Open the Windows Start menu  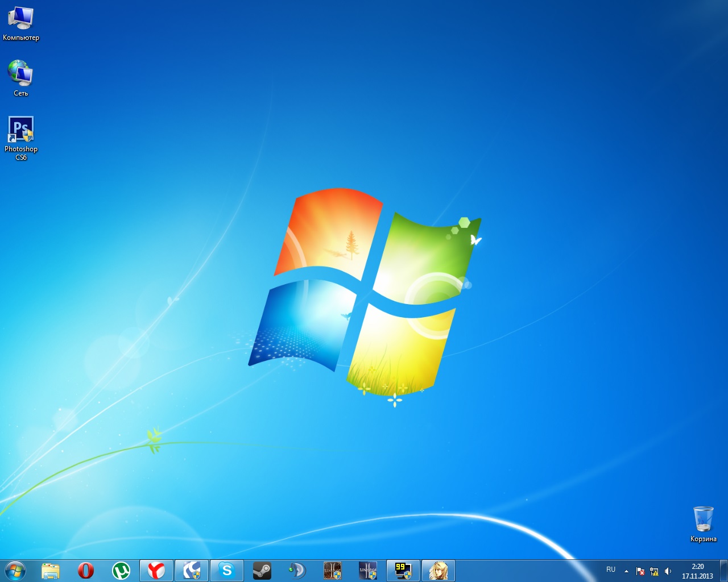point(15,570)
